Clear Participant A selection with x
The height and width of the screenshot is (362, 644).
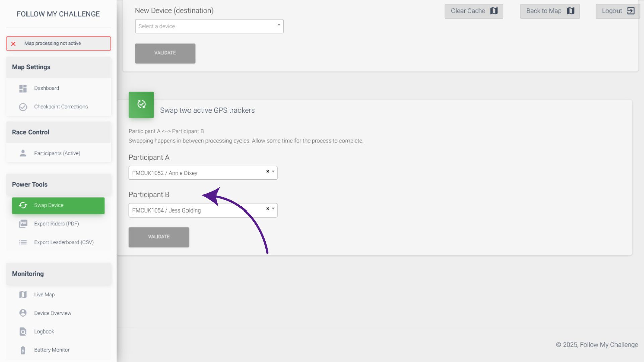point(268,171)
